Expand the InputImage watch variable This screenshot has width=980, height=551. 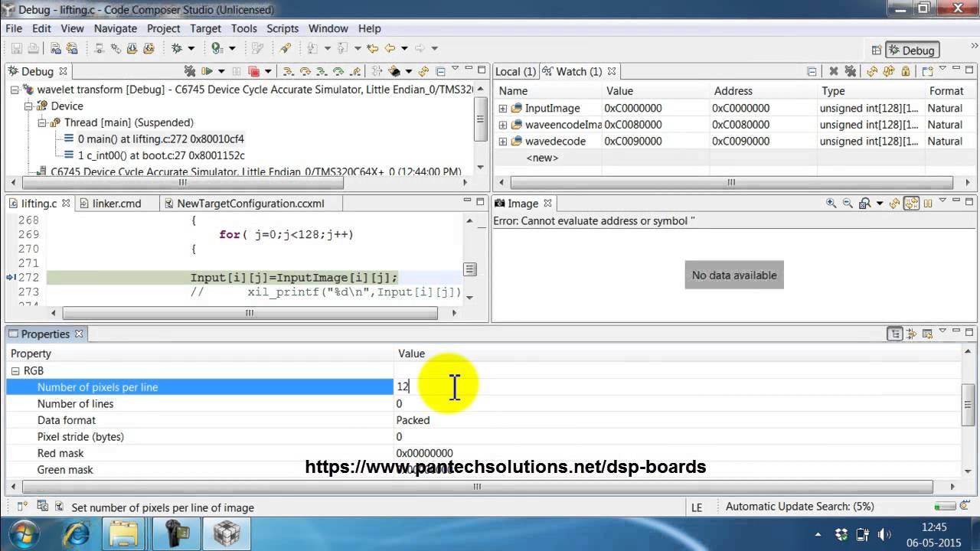pyautogui.click(x=503, y=109)
